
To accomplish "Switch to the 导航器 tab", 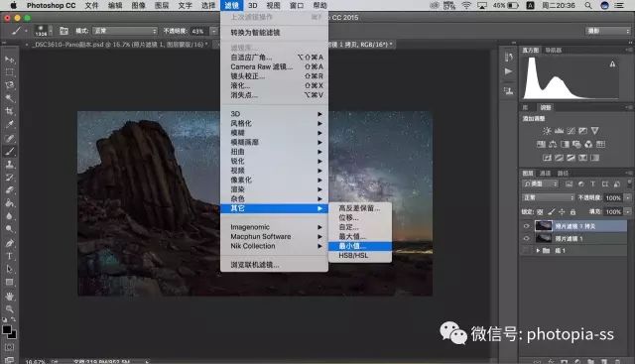I will click(x=554, y=51).
